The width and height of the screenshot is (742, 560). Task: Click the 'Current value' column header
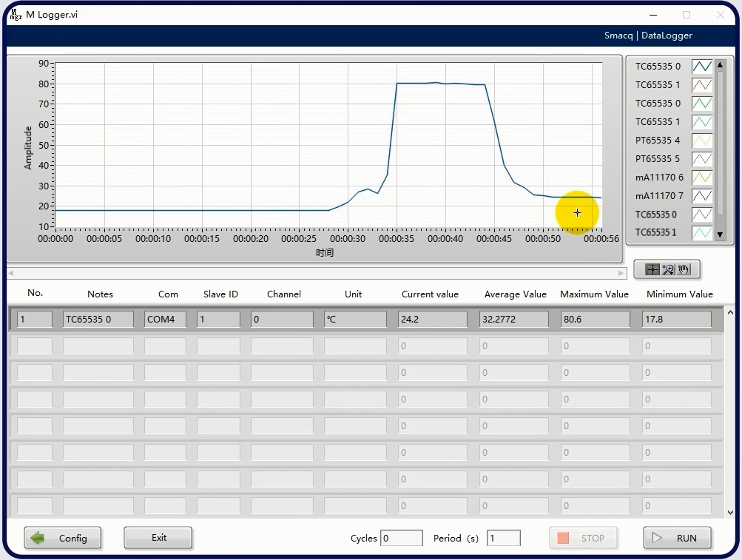[430, 294]
